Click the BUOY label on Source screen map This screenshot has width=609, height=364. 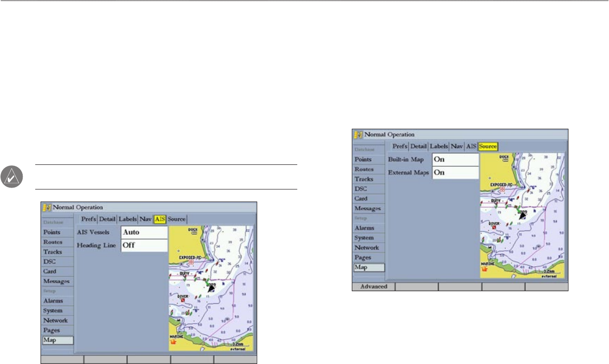(x=496, y=201)
